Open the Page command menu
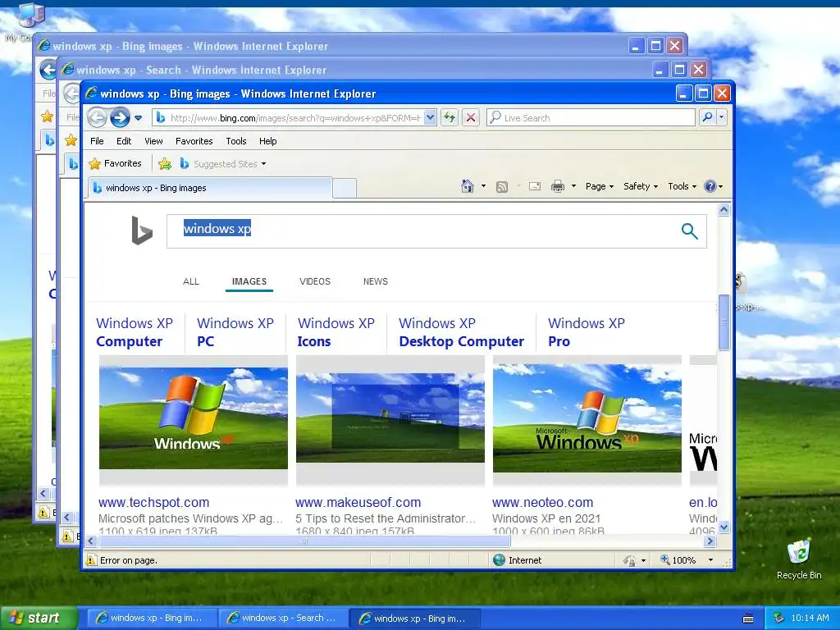 coord(600,186)
